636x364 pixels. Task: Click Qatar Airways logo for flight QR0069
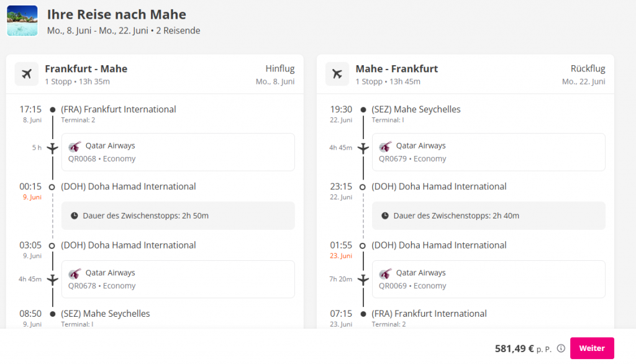coord(385,273)
